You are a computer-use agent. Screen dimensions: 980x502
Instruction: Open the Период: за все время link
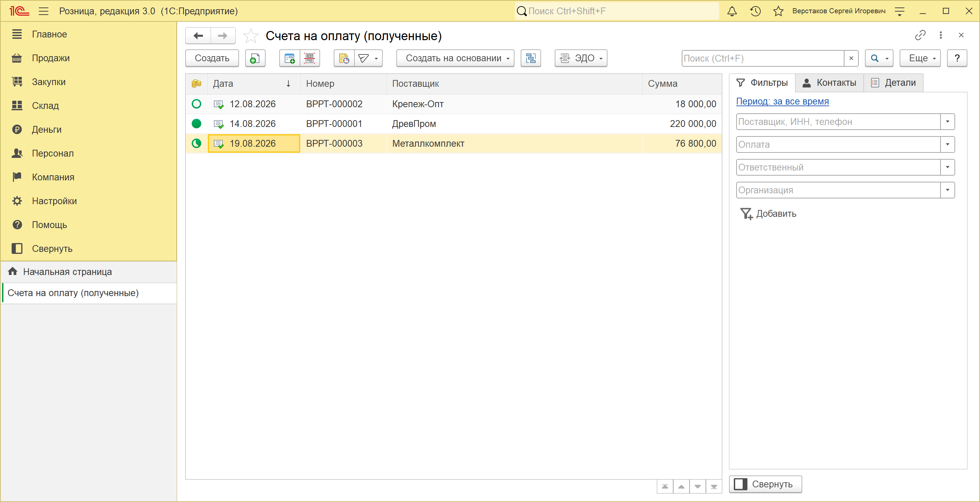tap(782, 101)
